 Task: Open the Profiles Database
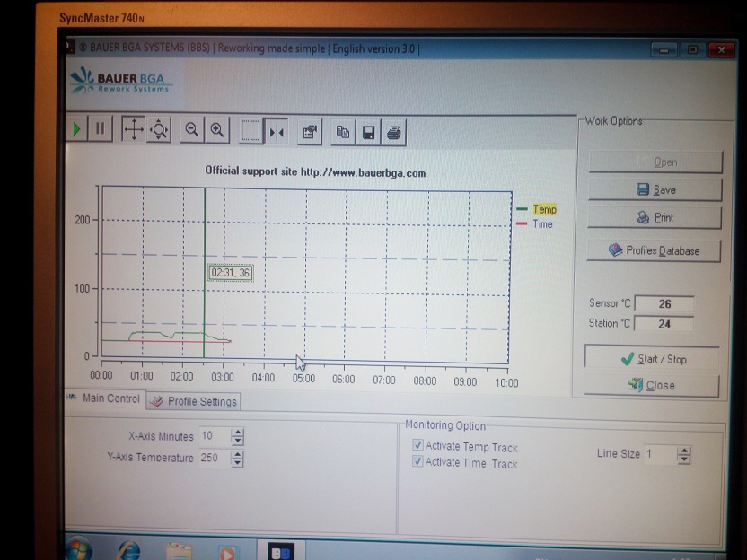(655, 250)
